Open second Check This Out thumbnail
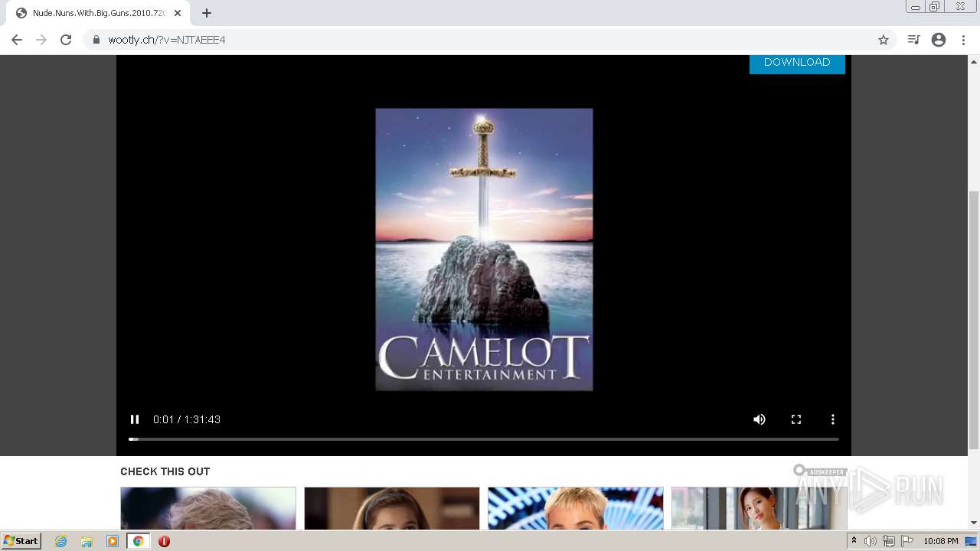 point(392,508)
